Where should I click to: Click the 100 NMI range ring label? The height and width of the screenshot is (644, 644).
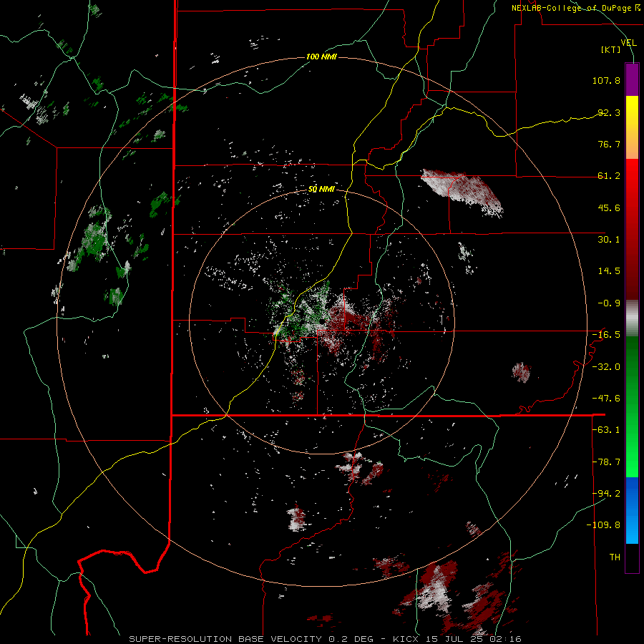(x=321, y=57)
